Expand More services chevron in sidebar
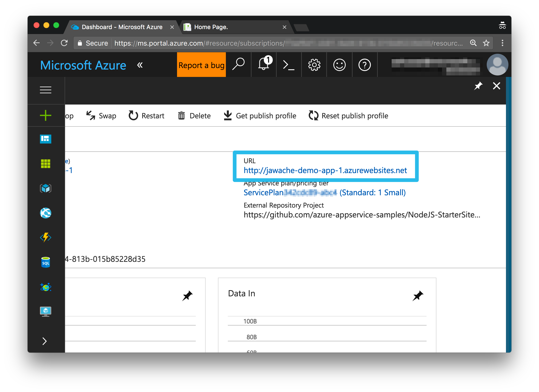 coord(45,341)
